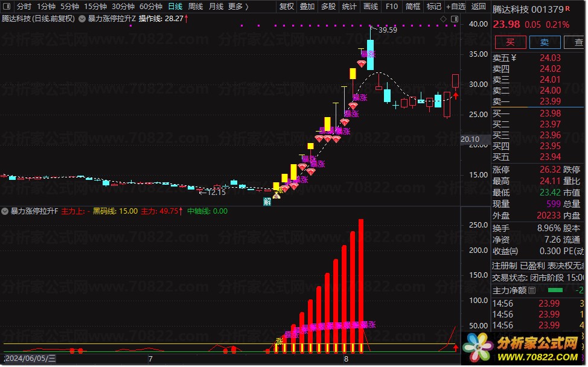This screenshot has width=588, height=367.
Task: Toggle 简框 simple frame
Action: point(413,7)
